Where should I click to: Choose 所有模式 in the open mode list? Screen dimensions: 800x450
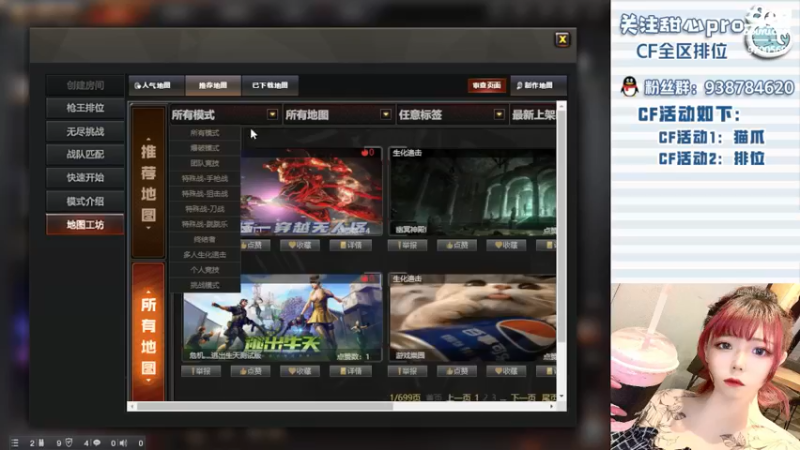point(205,133)
